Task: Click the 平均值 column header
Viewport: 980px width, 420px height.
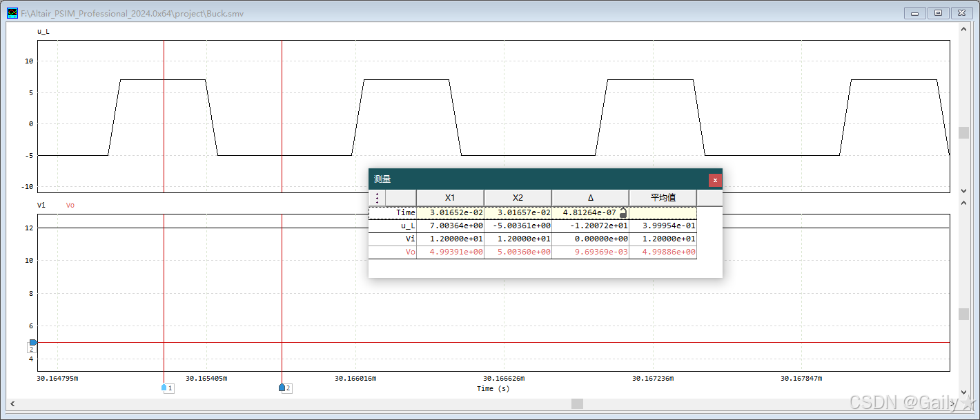Action: pos(663,198)
